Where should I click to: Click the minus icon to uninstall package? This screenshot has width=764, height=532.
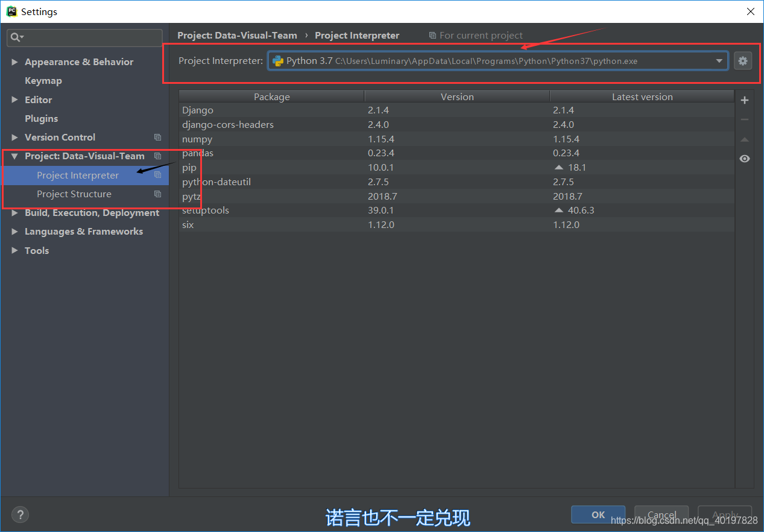745,119
